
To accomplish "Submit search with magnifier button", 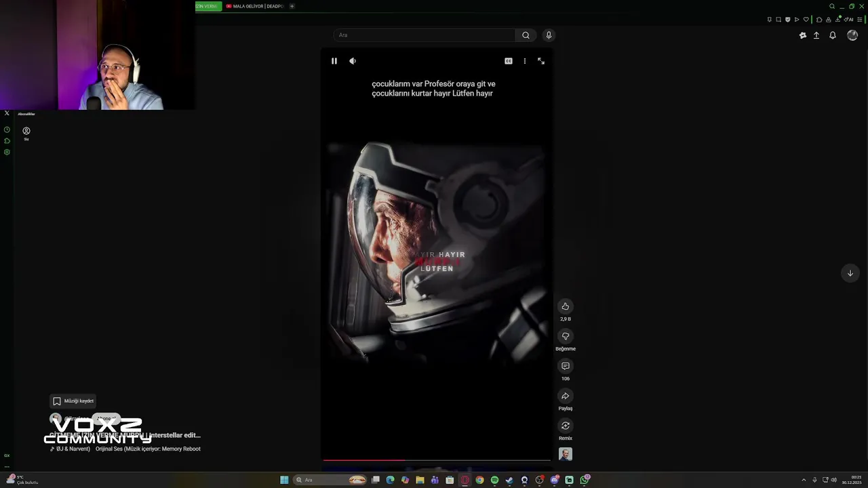I will pyautogui.click(x=526, y=35).
